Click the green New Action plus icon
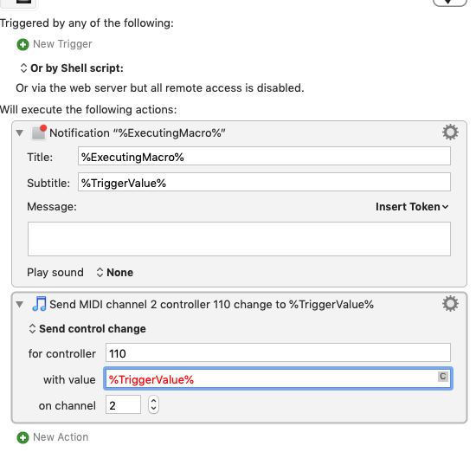Screen dimensions: 476x452 point(23,438)
